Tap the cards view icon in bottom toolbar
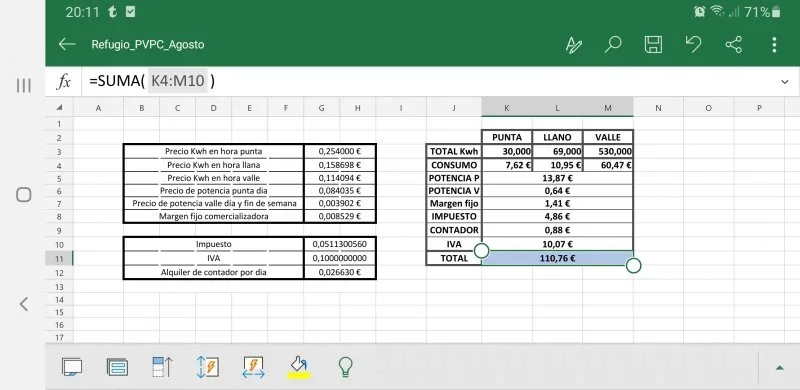Image resolution: width=800 pixels, height=390 pixels. [117, 367]
